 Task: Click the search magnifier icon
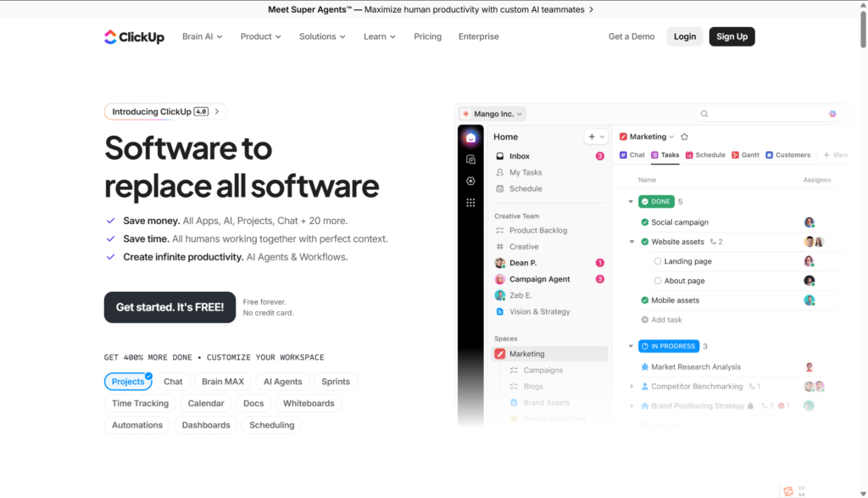point(704,114)
